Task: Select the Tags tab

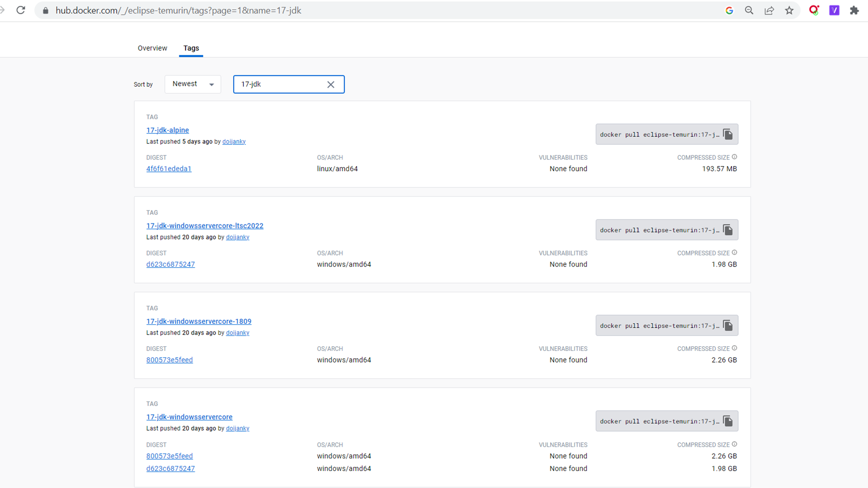Action: coord(191,48)
